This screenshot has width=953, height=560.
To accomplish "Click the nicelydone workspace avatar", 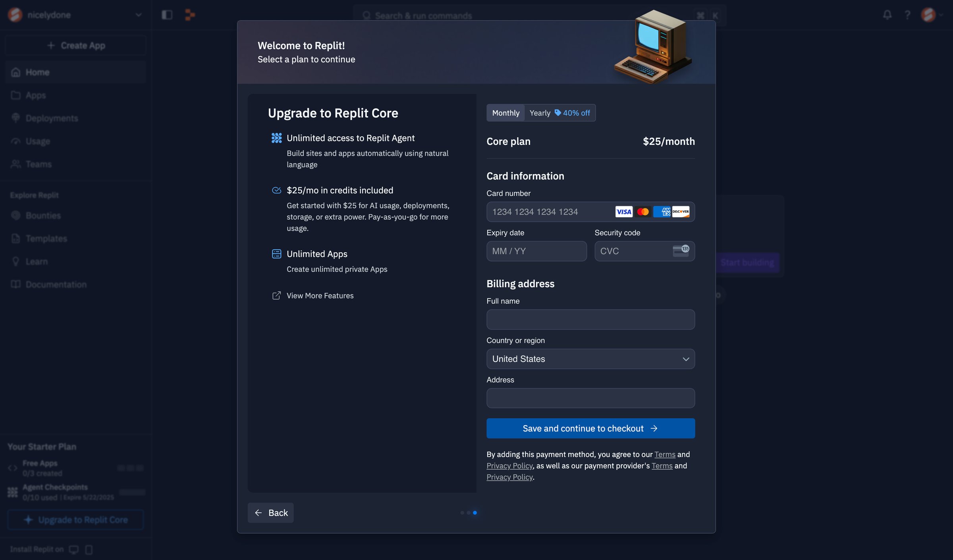I will click(x=15, y=15).
